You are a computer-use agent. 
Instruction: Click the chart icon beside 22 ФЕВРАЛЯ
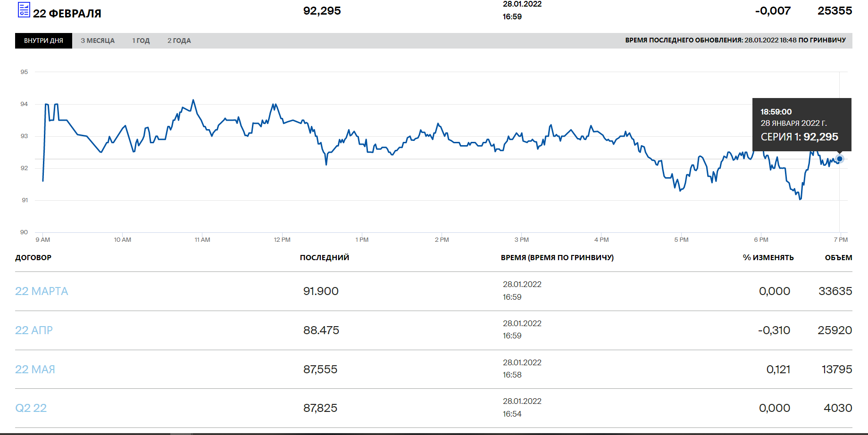pos(24,10)
